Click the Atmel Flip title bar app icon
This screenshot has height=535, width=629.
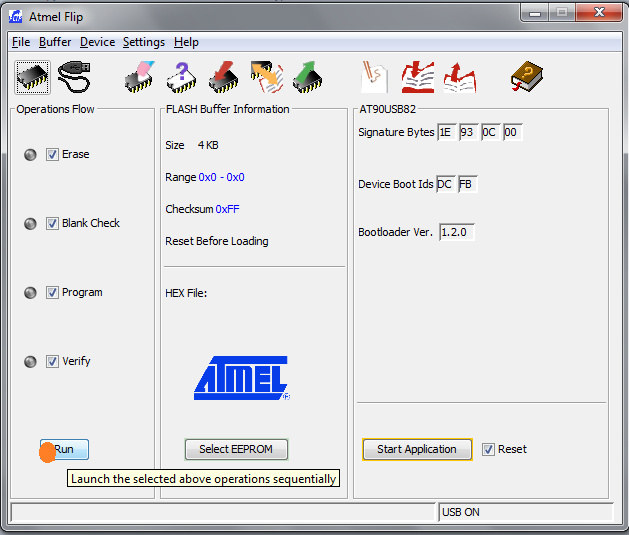point(16,16)
